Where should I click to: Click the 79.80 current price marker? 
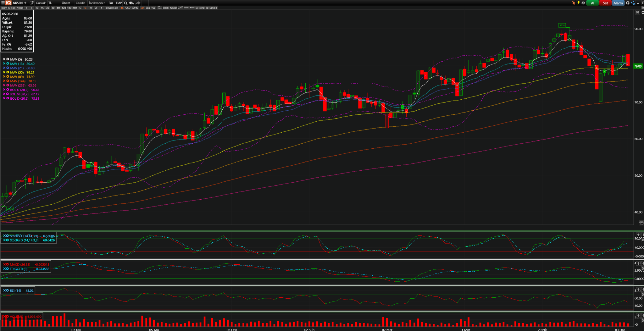[638, 66]
